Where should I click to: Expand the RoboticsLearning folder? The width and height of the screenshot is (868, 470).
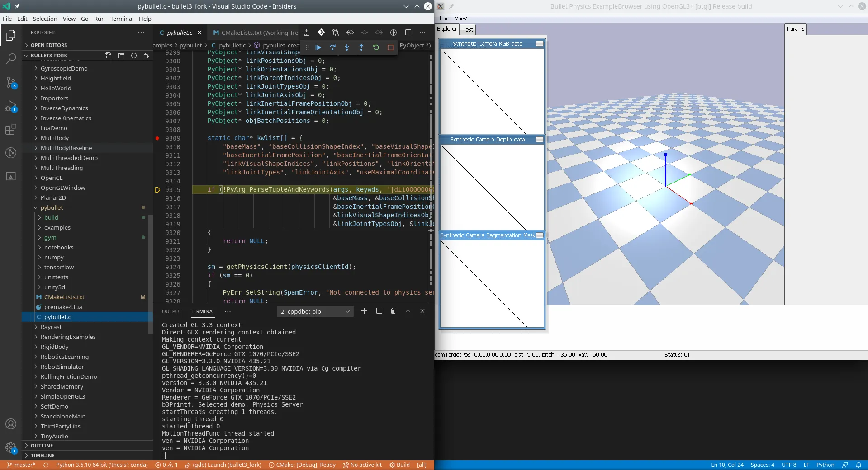coord(64,357)
